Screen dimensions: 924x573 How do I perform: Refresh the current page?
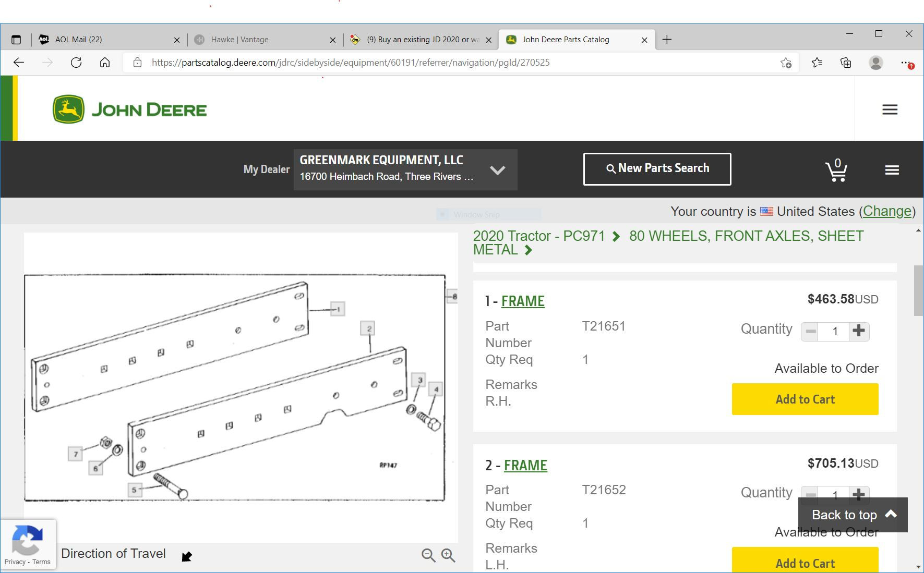pyautogui.click(x=76, y=63)
